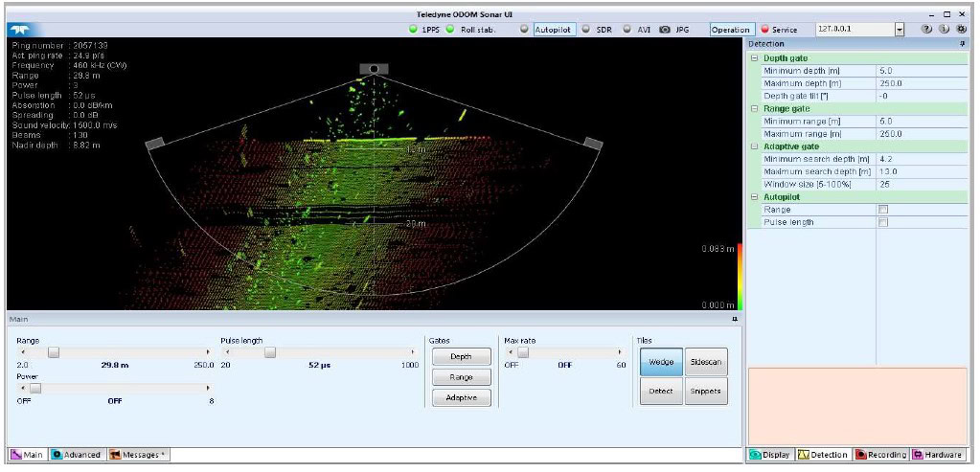Enable Autopilot Pulse length checkbox
Viewport: 980px width, 472px height.
883,222
